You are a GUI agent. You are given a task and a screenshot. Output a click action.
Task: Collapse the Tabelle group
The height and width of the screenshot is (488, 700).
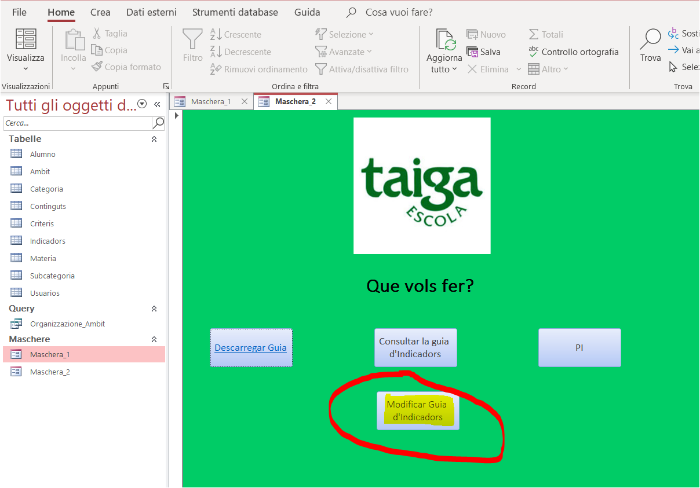pos(154,139)
